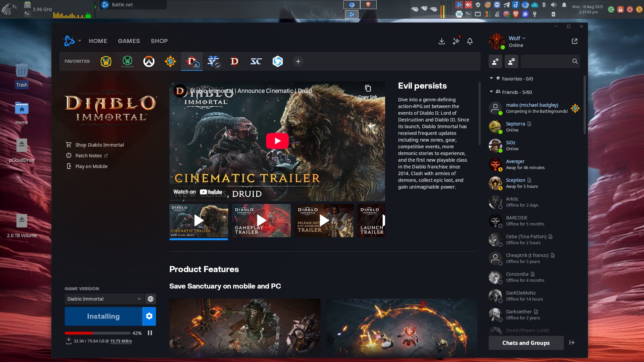This screenshot has width=644, height=362.
Task: Click the clock showing Mon, 18 Aug 2025
Action: (587, 9)
